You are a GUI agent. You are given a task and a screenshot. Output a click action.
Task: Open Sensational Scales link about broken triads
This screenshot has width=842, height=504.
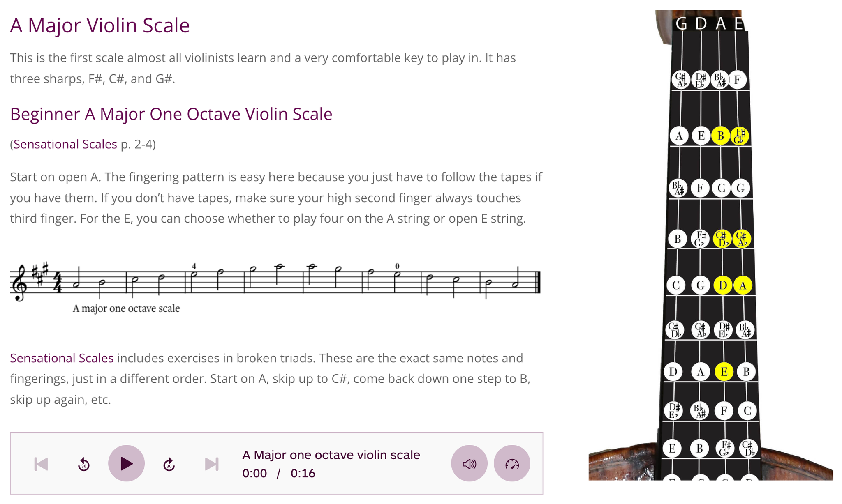[x=62, y=358]
